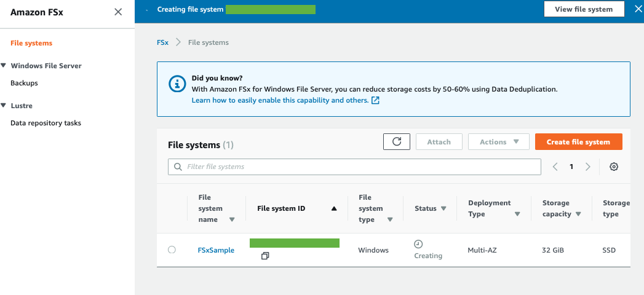
Task: Open the Actions dropdown
Action: 498,142
